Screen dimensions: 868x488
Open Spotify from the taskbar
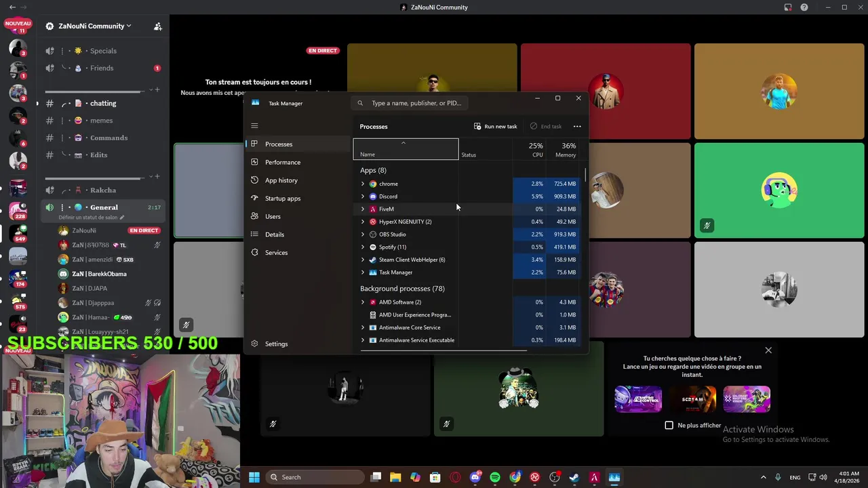pyautogui.click(x=495, y=477)
